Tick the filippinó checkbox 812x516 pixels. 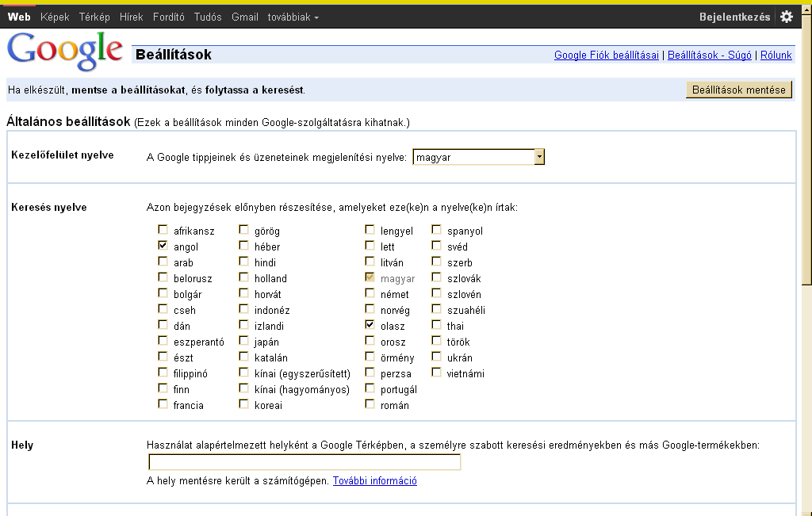(163, 372)
